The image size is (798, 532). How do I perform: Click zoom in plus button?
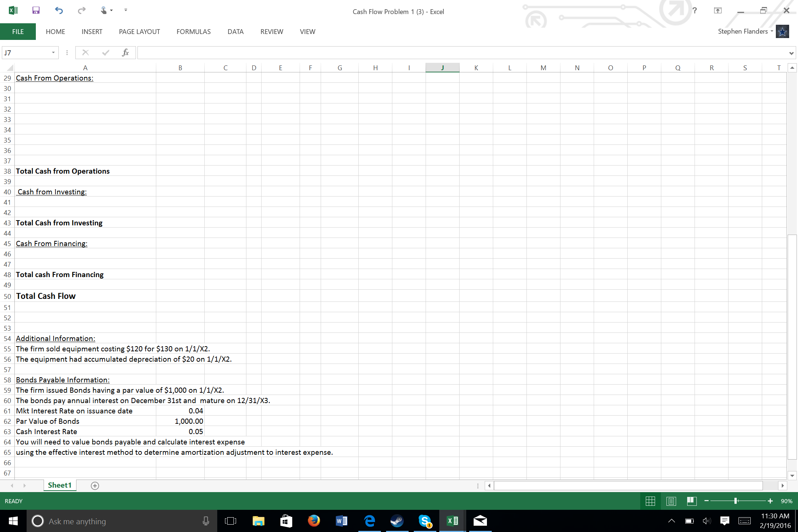770,501
